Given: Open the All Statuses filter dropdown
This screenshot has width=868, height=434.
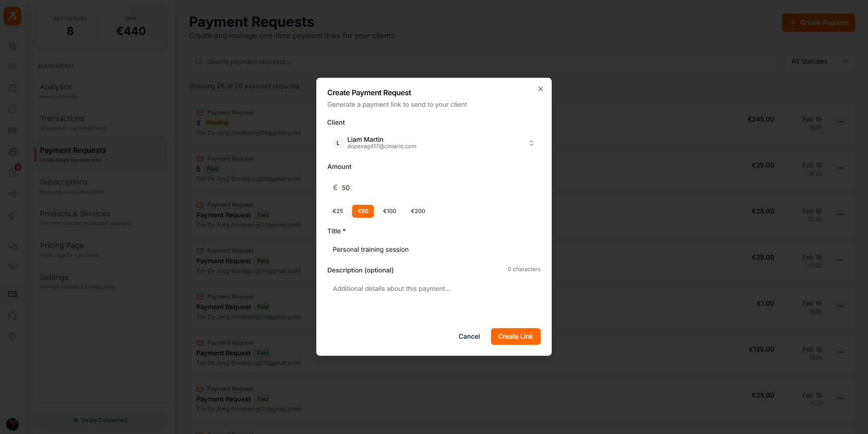Looking at the screenshot, I should click(x=818, y=61).
